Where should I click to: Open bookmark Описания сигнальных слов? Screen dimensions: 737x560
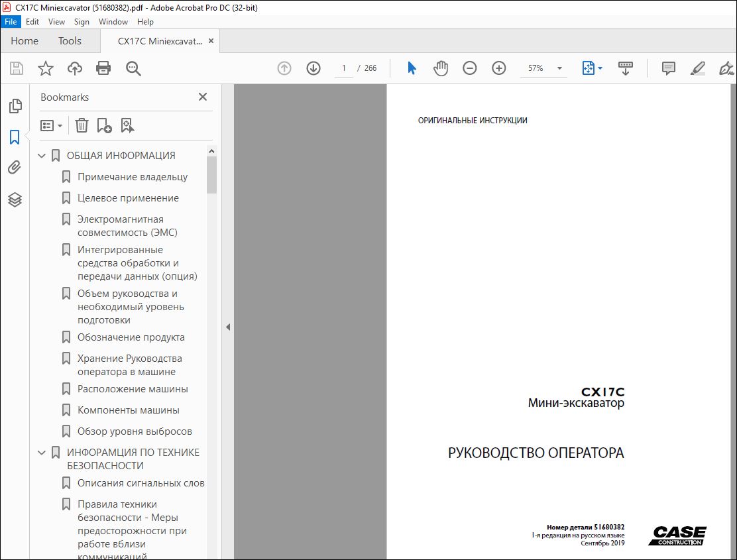point(141,483)
